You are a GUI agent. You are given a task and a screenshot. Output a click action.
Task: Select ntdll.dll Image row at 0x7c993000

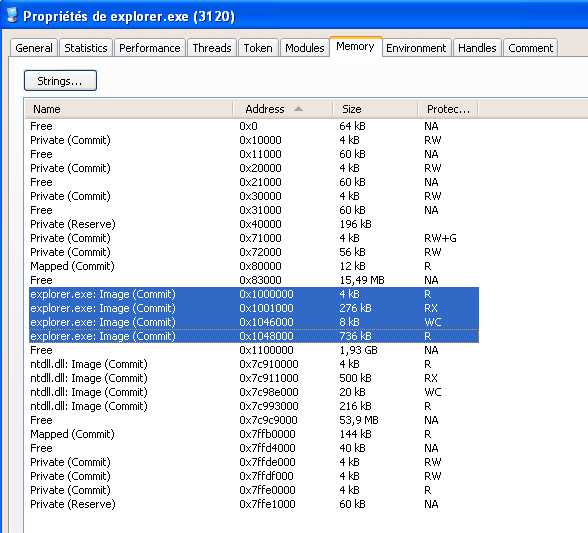[254, 406]
